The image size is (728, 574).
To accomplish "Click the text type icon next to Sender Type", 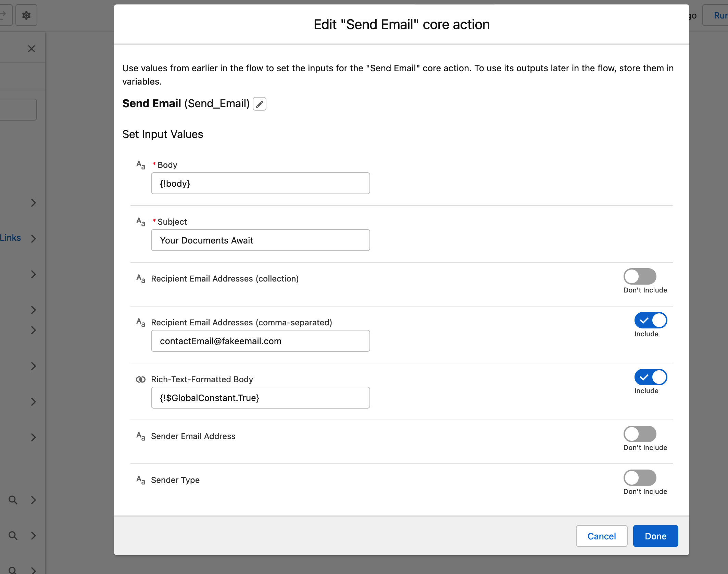I will coord(142,479).
